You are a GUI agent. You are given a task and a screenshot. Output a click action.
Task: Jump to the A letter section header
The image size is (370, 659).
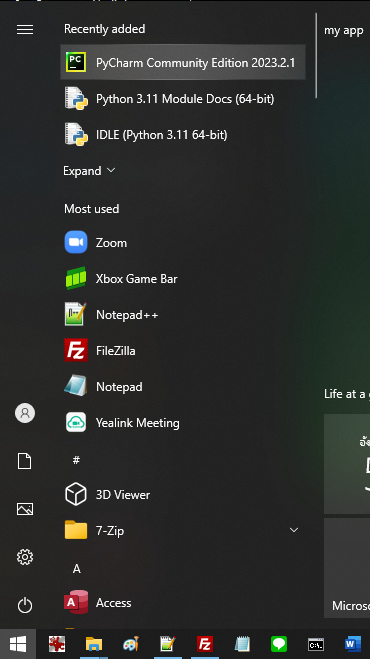tap(77, 569)
